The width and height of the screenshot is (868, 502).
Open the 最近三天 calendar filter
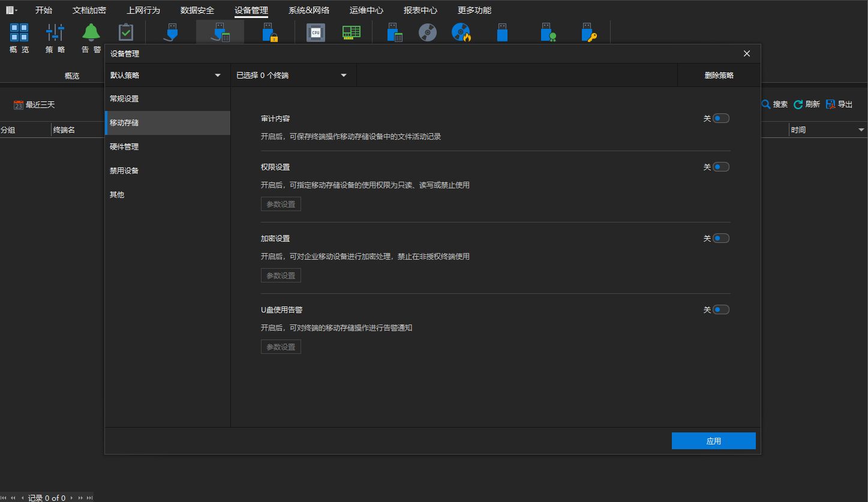pyautogui.click(x=34, y=105)
